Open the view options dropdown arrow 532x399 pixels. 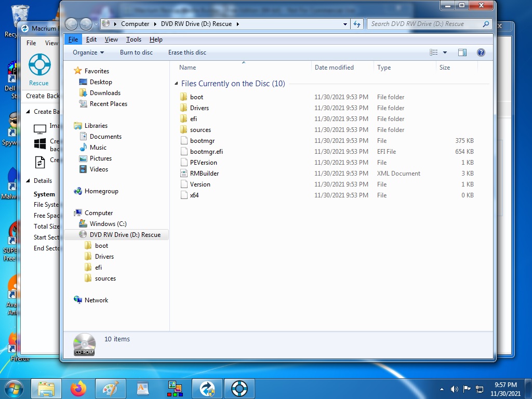[x=445, y=52]
